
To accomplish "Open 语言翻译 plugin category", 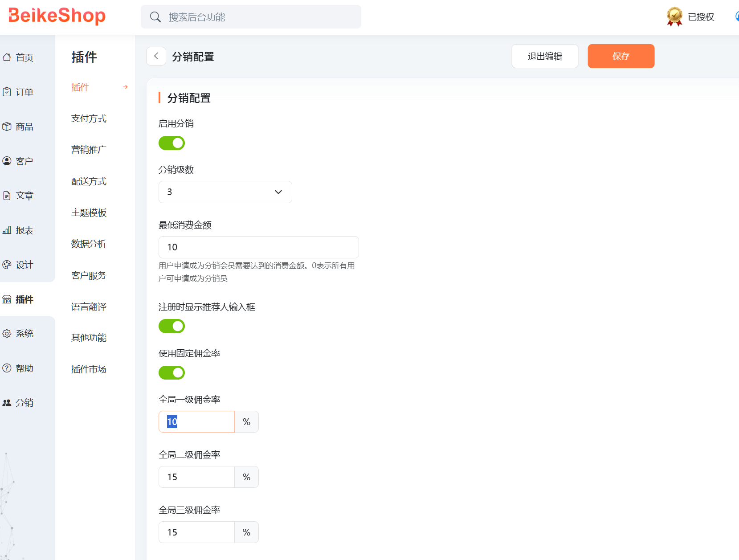I will pyautogui.click(x=89, y=307).
